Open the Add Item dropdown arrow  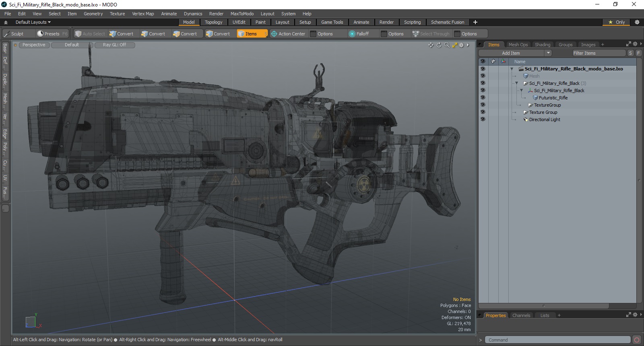click(548, 53)
